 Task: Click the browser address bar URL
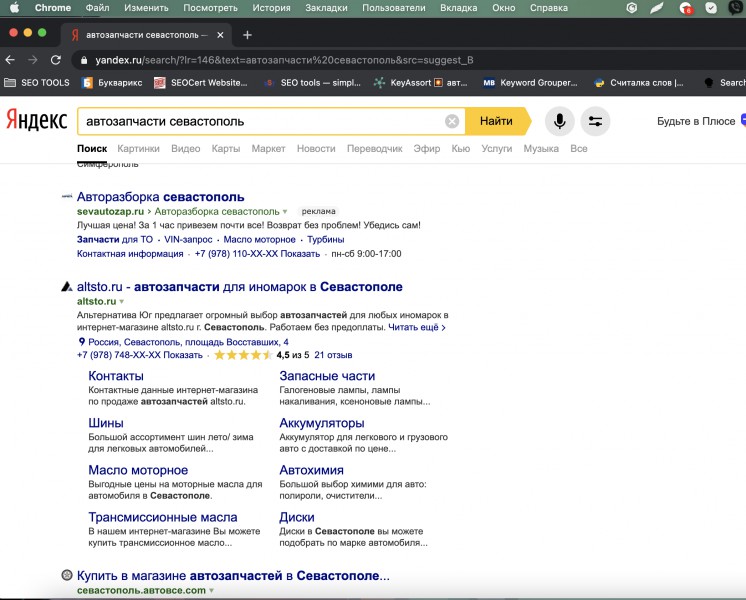284,60
